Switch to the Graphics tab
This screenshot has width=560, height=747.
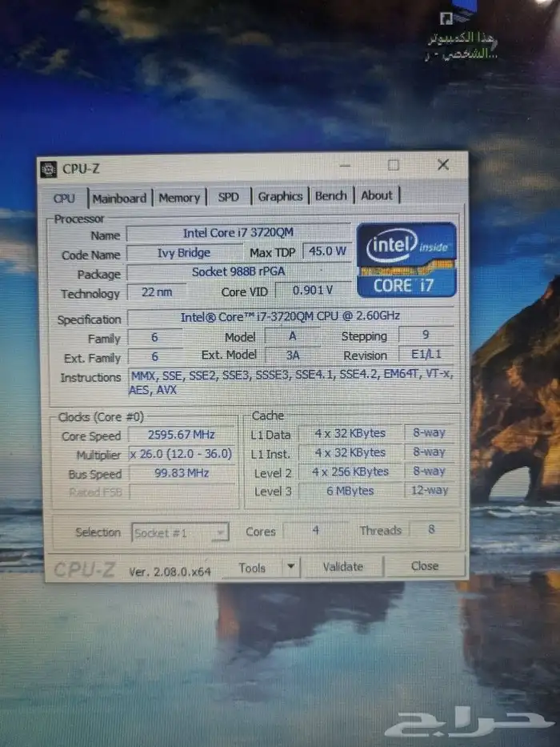[280, 196]
